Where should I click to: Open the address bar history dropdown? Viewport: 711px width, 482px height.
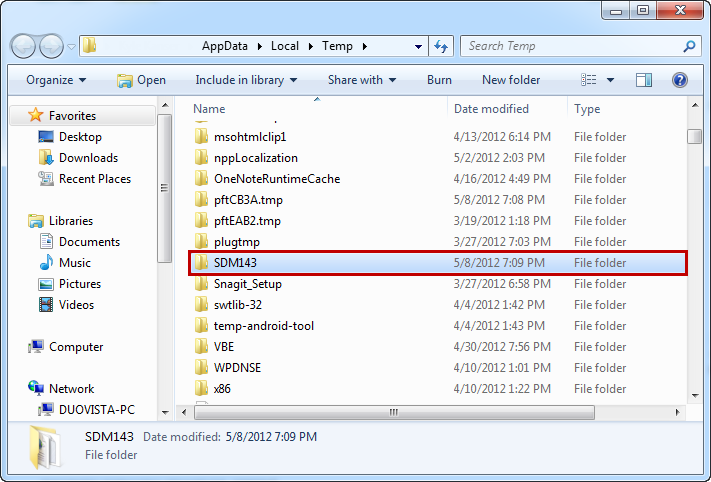[x=418, y=46]
